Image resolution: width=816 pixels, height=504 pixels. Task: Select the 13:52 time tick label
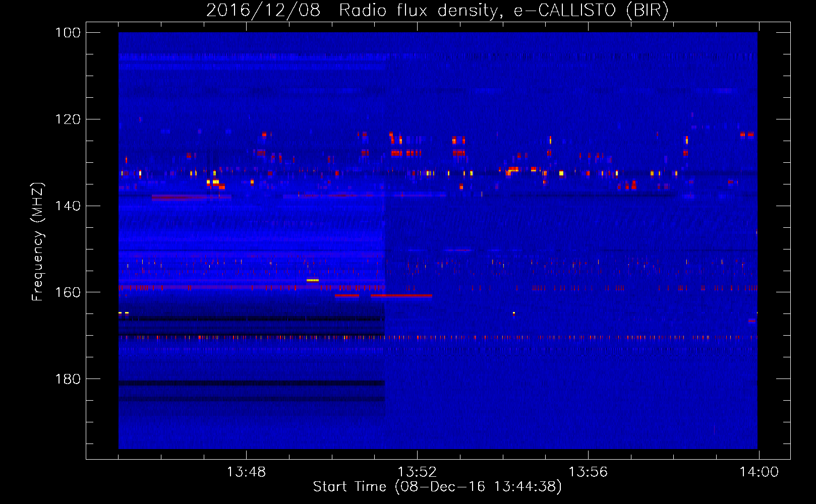click(417, 472)
